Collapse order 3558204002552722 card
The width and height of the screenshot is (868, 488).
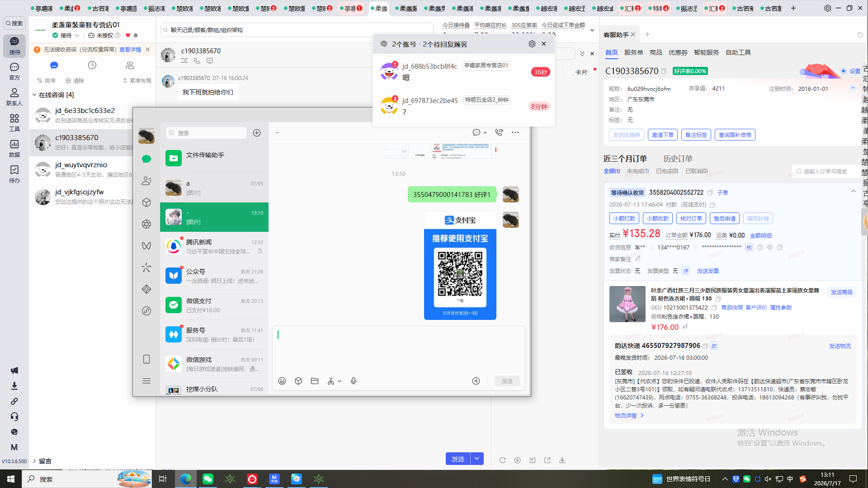(x=854, y=192)
